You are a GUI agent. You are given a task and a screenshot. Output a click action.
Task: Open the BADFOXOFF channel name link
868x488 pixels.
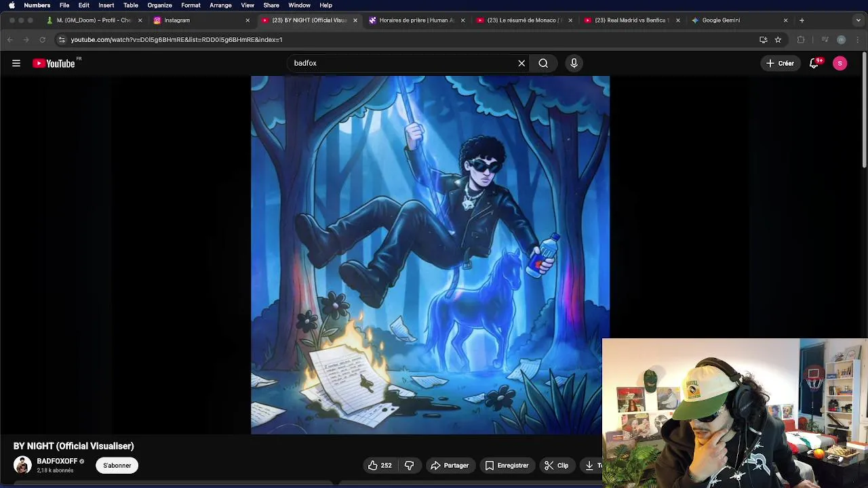pos(57,461)
